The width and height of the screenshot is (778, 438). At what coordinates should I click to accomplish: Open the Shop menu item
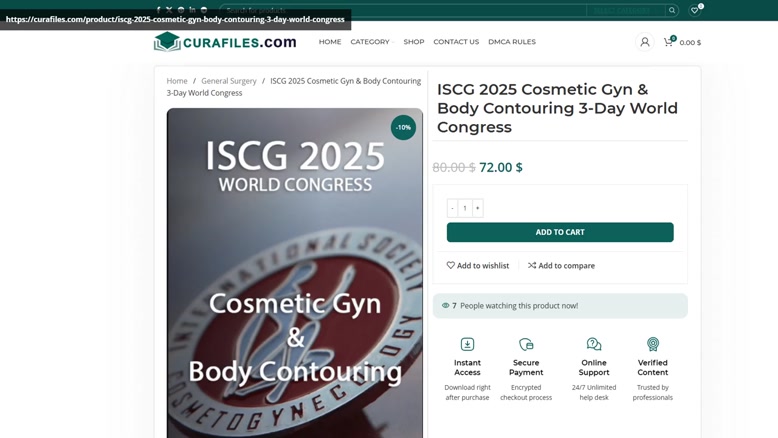pos(414,42)
